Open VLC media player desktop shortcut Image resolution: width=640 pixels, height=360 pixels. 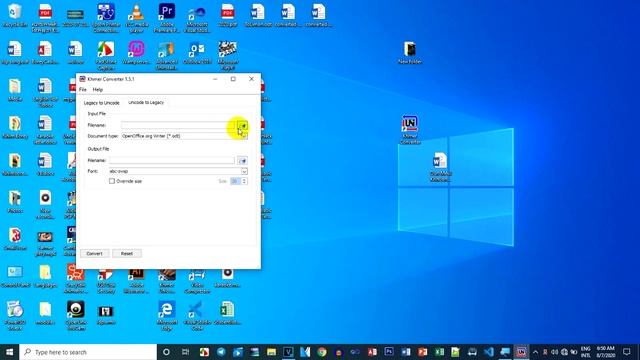click(136, 18)
